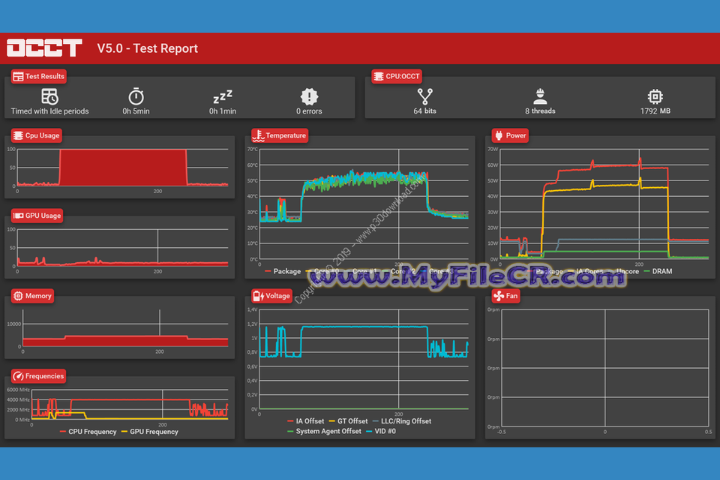The height and width of the screenshot is (480, 720).
Task: Toggle the GPU Frequency legend entry
Action: [x=149, y=432]
